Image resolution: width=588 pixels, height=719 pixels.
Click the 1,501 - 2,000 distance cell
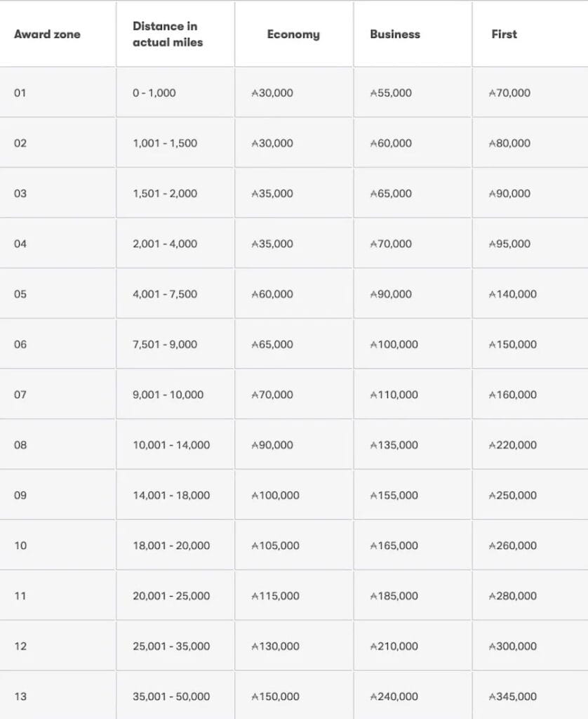[x=165, y=194]
